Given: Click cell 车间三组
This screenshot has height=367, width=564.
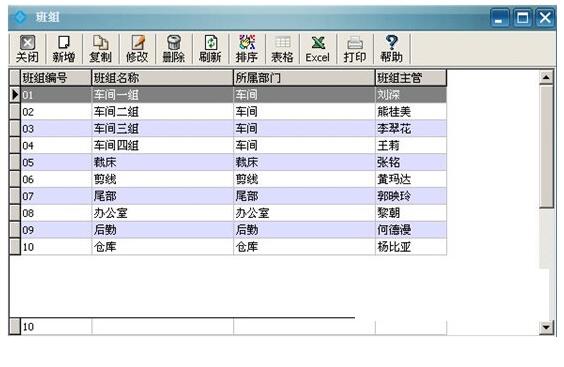Looking at the screenshot, I should (162, 128).
